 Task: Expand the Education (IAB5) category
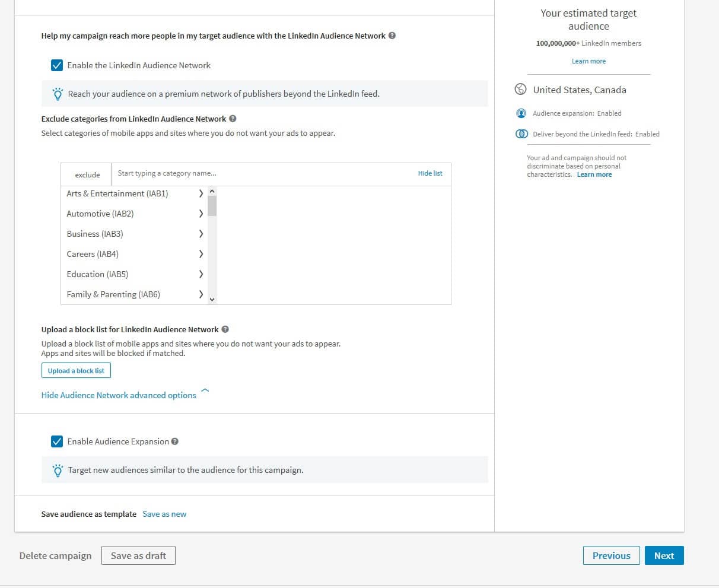201,274
